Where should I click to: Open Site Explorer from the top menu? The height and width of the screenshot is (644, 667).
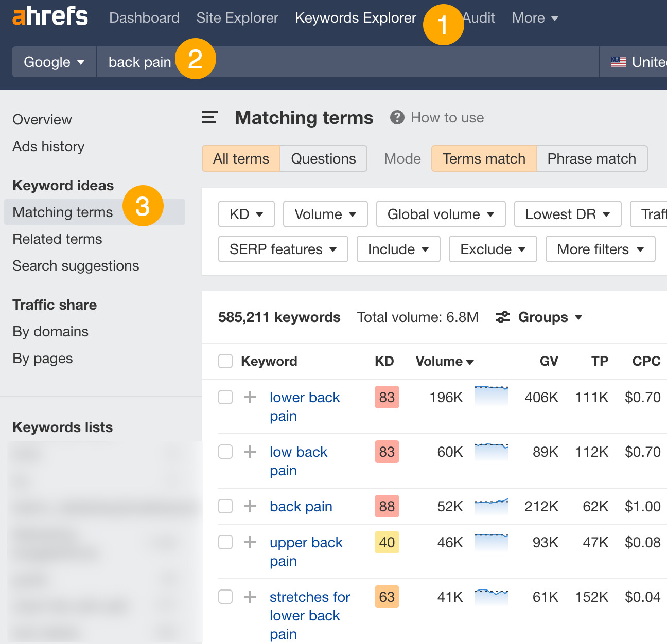coord(237,17)
